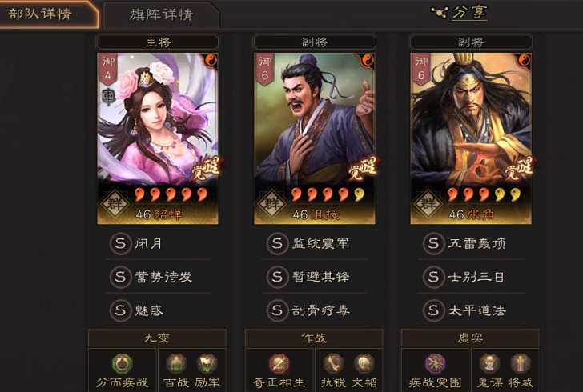Select the 励军 trait icon
This screenshot has width=583, height=392.
(207, 363)
